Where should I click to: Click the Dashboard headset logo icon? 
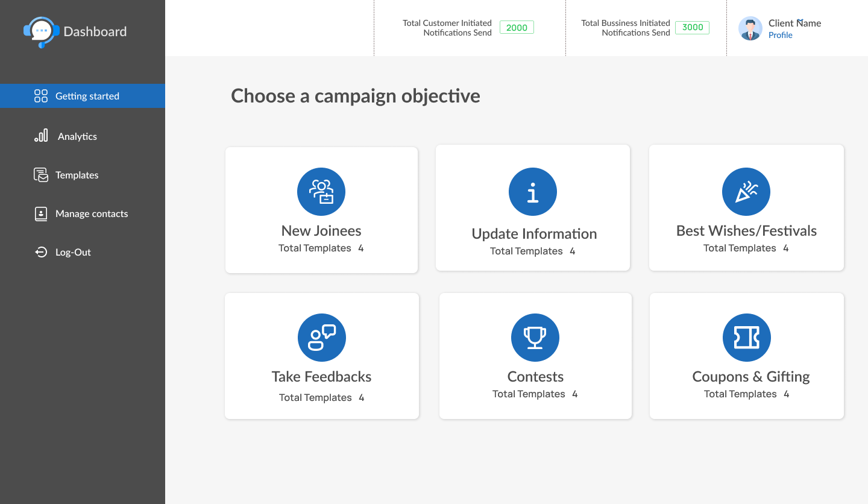tap(41, 32)
